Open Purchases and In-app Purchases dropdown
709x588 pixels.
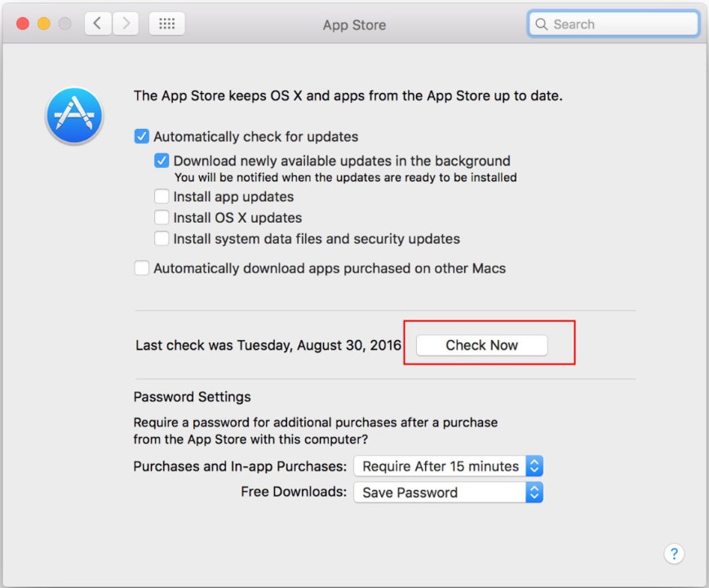(x=448, y=466)
